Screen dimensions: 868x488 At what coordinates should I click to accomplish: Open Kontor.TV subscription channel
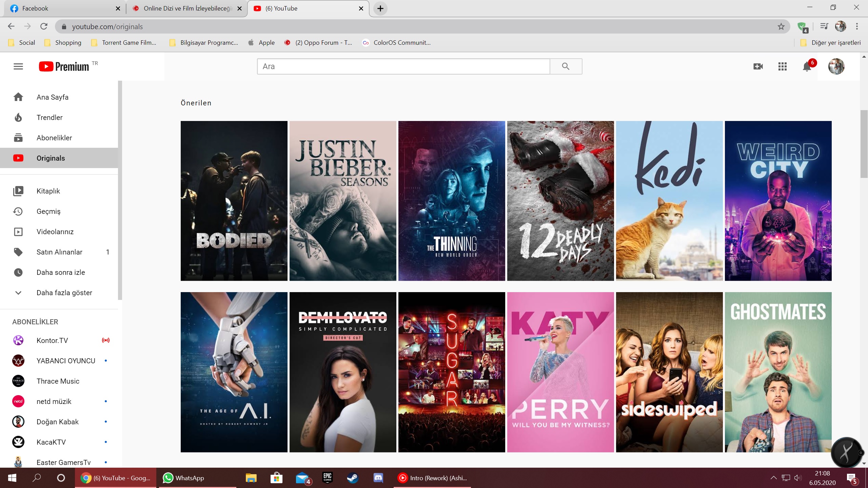pyautogui.click(x=59, y=341)
